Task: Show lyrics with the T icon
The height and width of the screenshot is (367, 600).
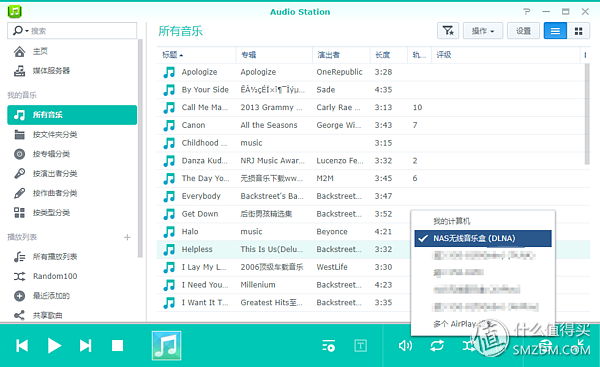Action: point(360,346)
